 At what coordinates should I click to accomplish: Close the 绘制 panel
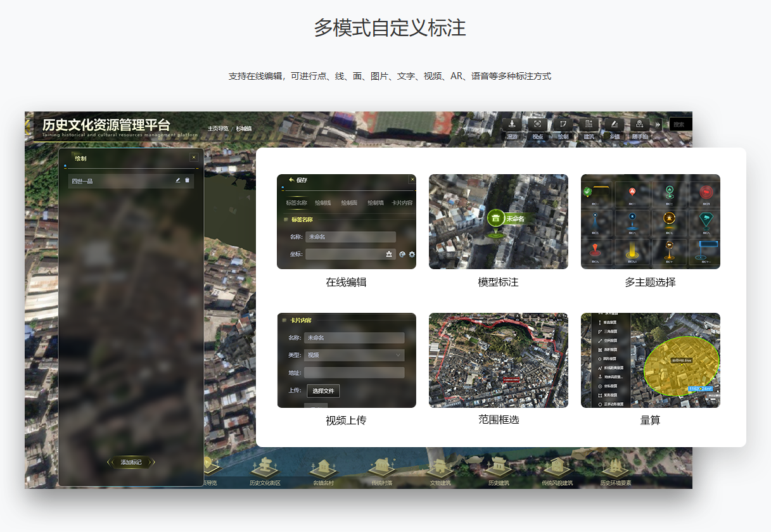194,158
